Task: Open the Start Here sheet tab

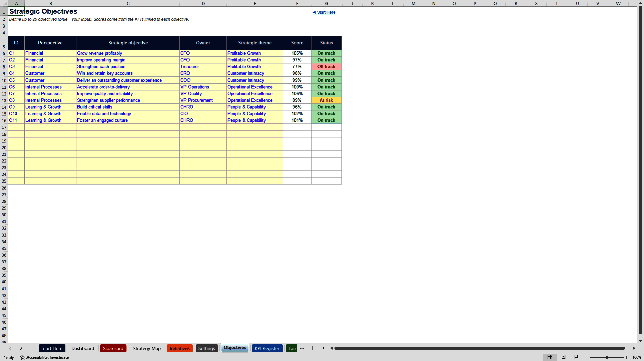Action: [x=52, y=348]
